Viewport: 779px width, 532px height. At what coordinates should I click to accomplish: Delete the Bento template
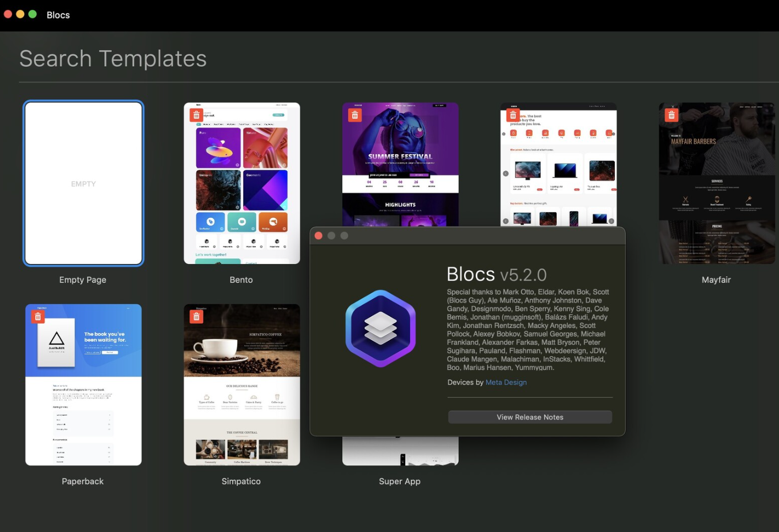[196, 115]
